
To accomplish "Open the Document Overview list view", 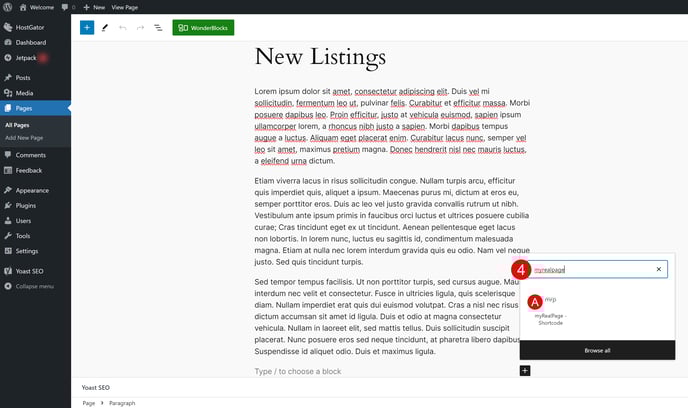I will click(158, 28).
